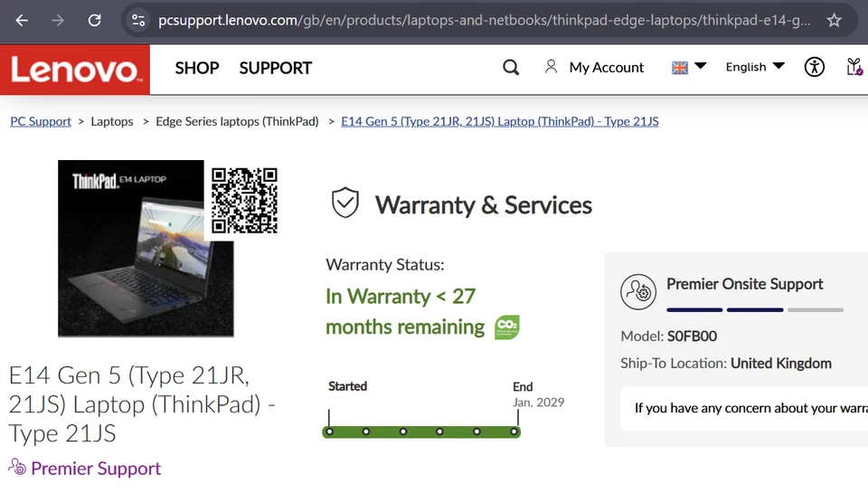Screen dimensions: 868x493
Task: Go to PC Support breadcrumb link
Action: pyautogui.click(x=41, y=121)
